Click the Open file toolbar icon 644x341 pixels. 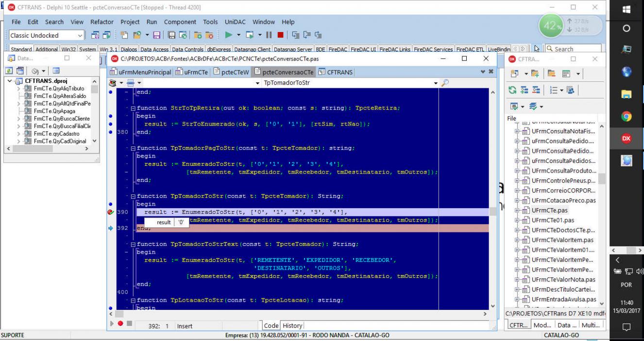click(137, 35)
